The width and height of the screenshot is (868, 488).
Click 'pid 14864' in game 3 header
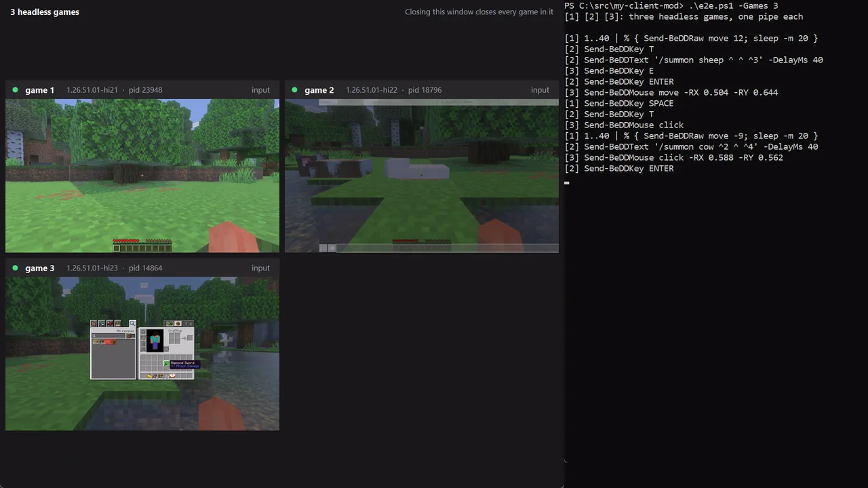click(x=145, y=268)
